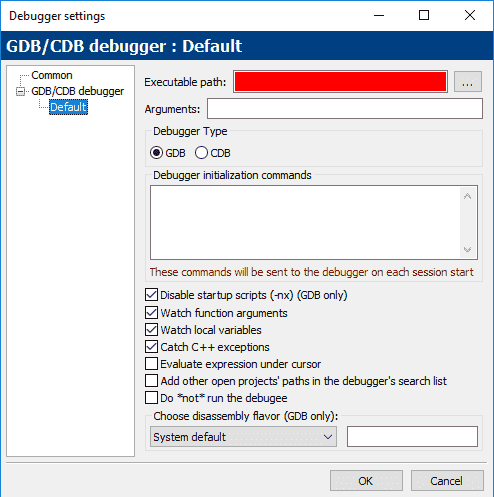Select the Default debugger configuration
Viewport: 494px width, 497px height.
point(68,107)
